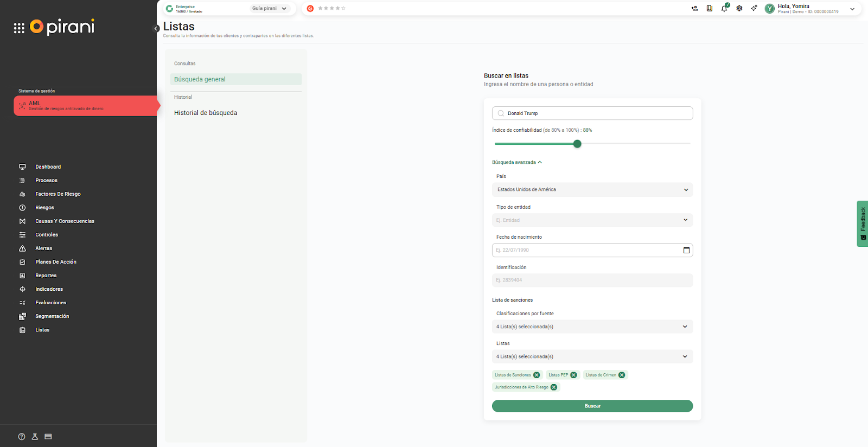The width and height of the screenshot is (868, 447).
Task: Open the calendar icon in Fecha de nacimiento
Action: point(686,250)
